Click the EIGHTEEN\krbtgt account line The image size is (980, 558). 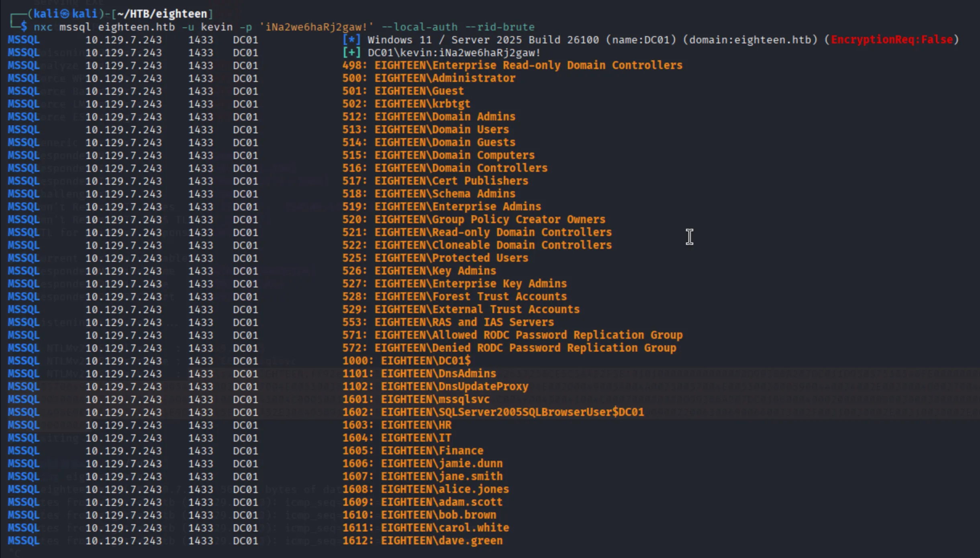[x=422, y=104]
